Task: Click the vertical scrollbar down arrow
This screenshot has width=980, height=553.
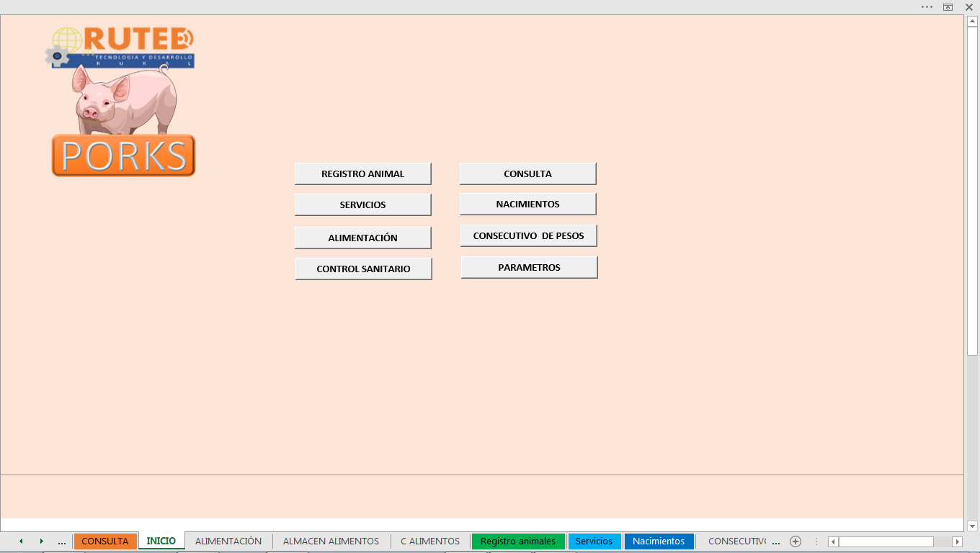Action: pyautogui.click(x=972, y=526)
